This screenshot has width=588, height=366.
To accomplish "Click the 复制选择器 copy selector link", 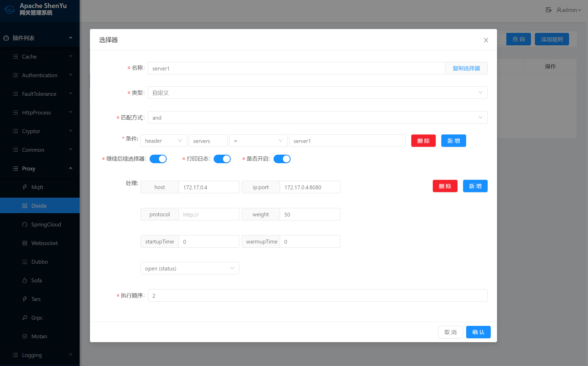I will pos(466,68).
